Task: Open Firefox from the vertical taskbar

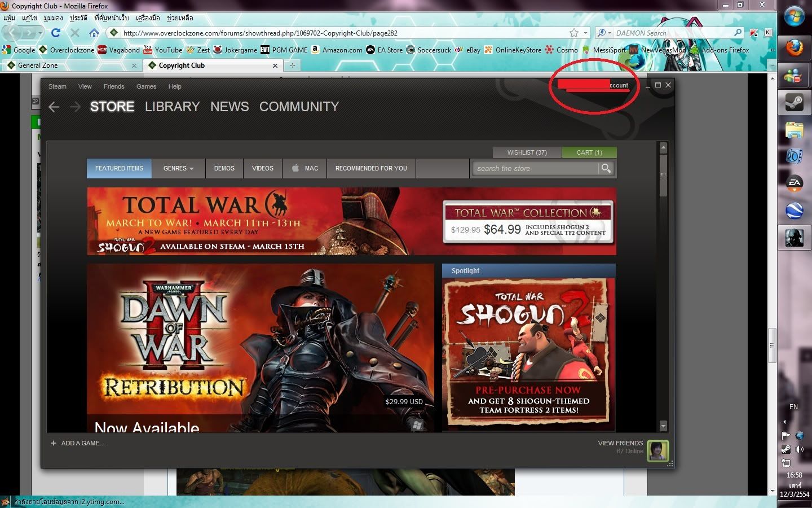Action: click(x=794, y=47)
